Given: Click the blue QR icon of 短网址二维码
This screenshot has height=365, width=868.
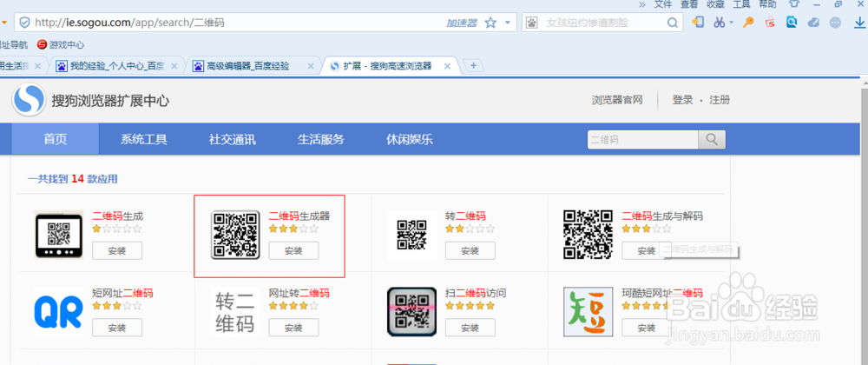Looking at the screenshot, I should pos(59,312).
